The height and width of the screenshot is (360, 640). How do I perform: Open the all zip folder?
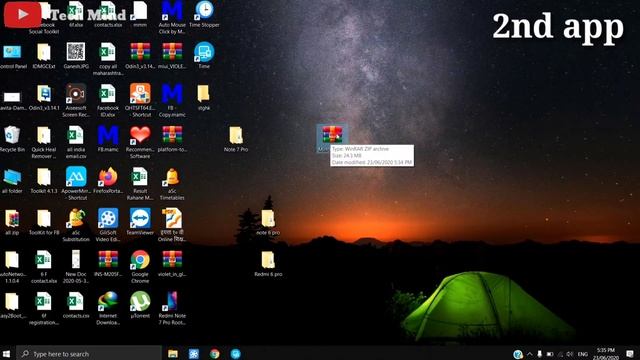(x=12, y=222)
